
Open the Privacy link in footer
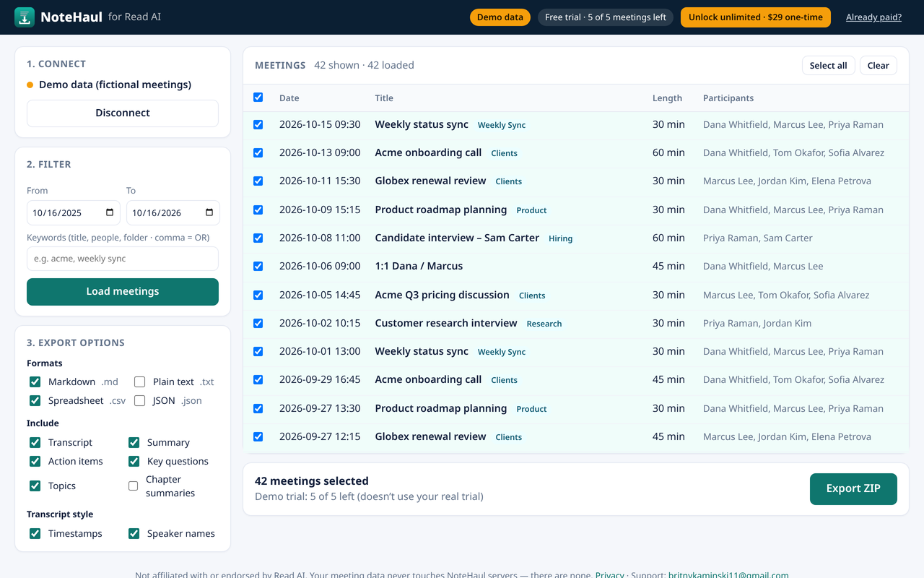610,575
